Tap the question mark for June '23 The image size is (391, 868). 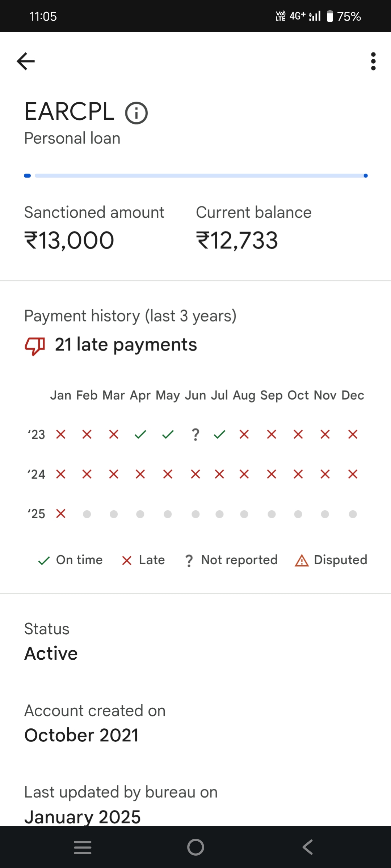pos(195,434)
